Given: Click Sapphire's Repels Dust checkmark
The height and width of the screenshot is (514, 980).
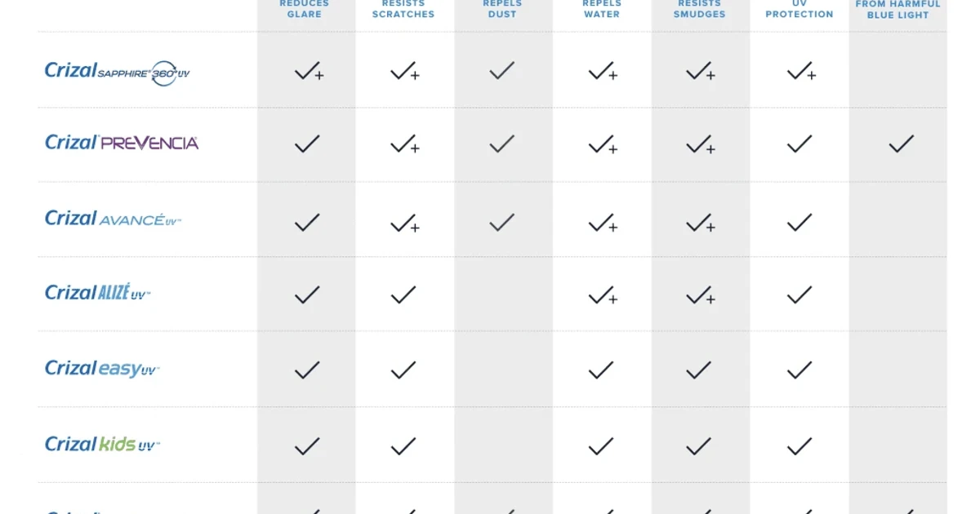Looking at the screenshot, I should click(x=501, y=71).
